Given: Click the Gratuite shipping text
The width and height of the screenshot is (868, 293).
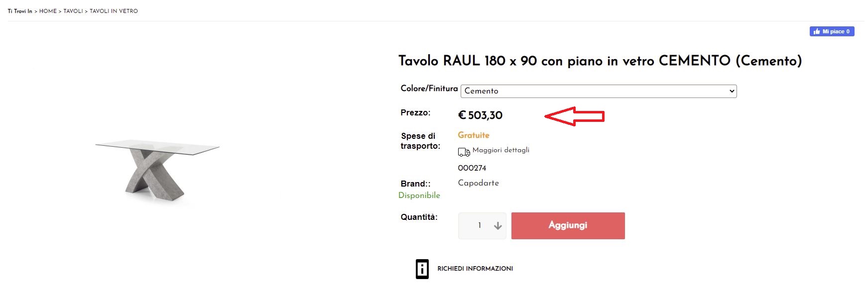Looking at the screenshot, I should (x=474, y=135).
